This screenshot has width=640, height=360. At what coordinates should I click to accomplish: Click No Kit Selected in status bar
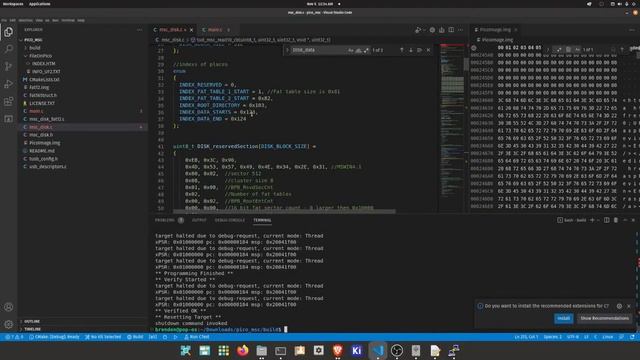pyautogui.click(x=103, y=337)
